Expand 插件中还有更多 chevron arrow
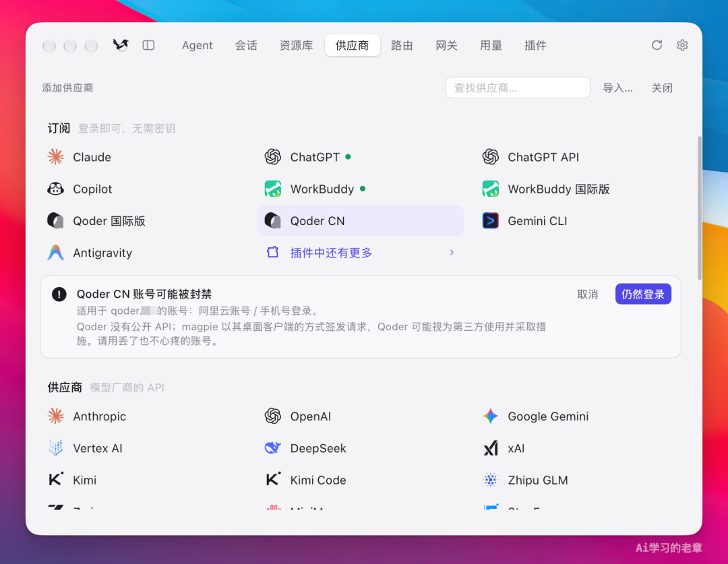728x564 pixels. (x=452, y=252)
